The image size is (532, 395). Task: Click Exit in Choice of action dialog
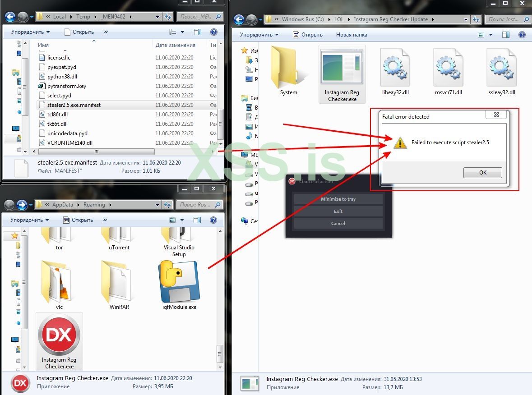[338, 211]
